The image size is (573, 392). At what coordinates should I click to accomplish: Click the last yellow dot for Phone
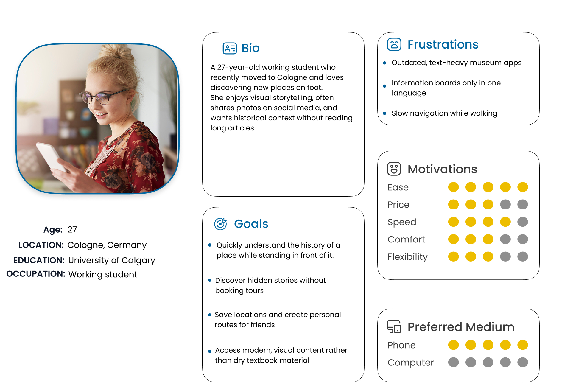pyautogui.click(x=523, y=345)
